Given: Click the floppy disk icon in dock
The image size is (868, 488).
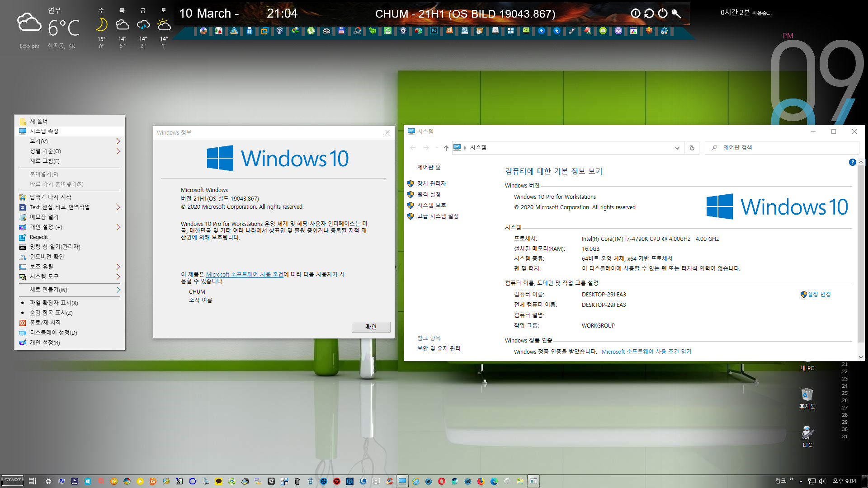Looking at the screenshot, I should [341, 31].
